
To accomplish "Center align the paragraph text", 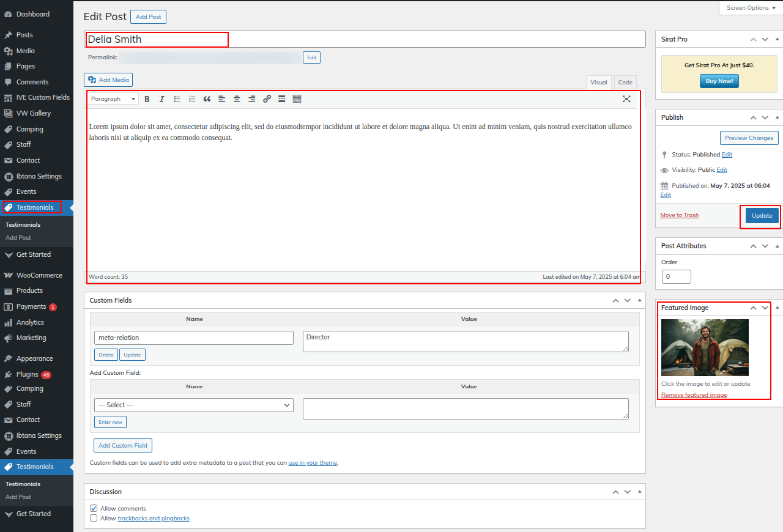I will [237, 99].
